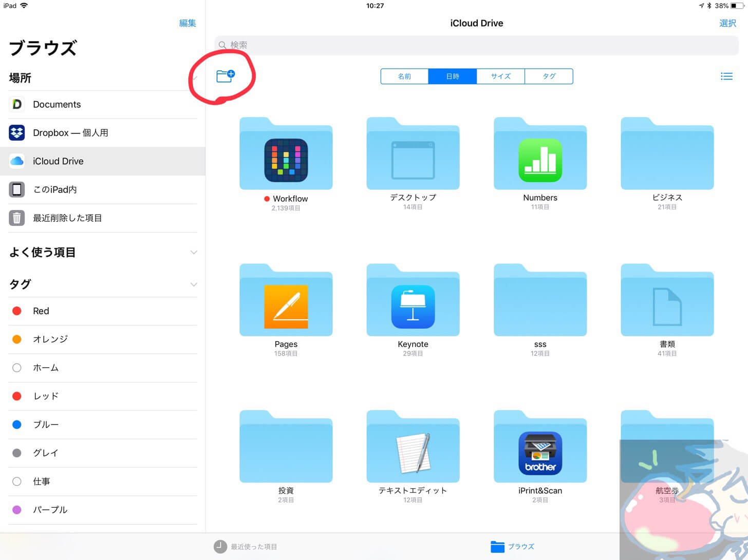Collapse the 場所 section

[x=194, y=78]
